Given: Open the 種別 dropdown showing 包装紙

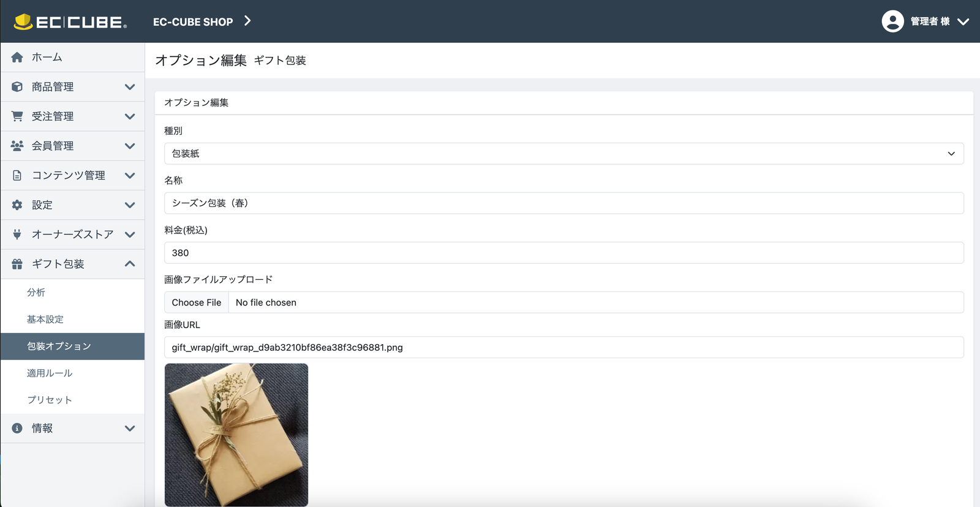Looking at the screenshot, I should point(563,154).
